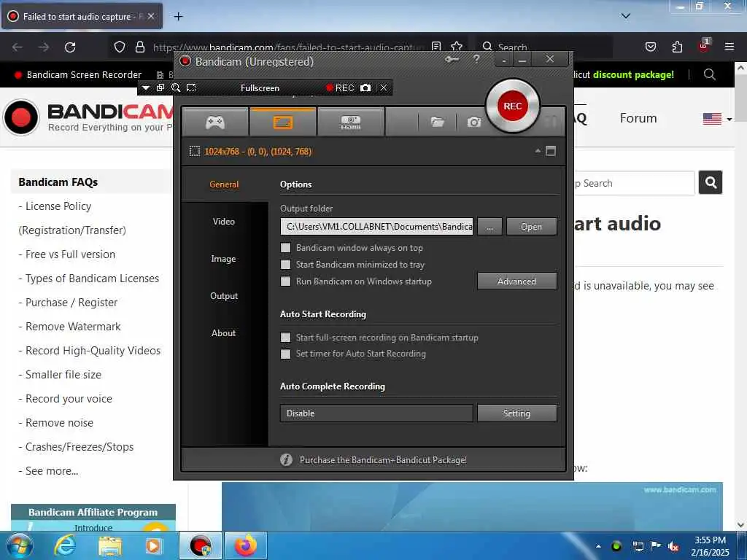Screen dimensions: 747x560
Task: Click the rectangle area icon in the Fullscreen mini bar
Action: (191, 87)
